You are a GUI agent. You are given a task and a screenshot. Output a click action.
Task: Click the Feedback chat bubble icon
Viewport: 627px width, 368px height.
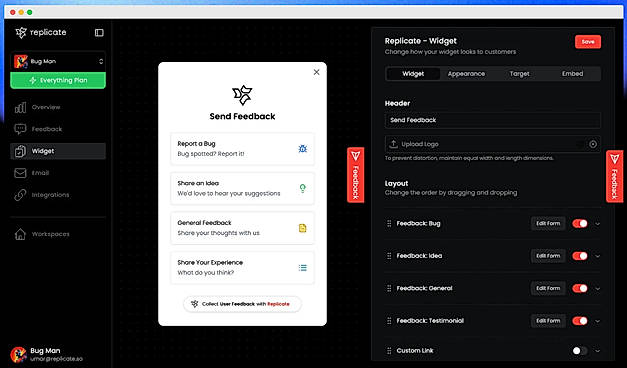click(20, 129)
